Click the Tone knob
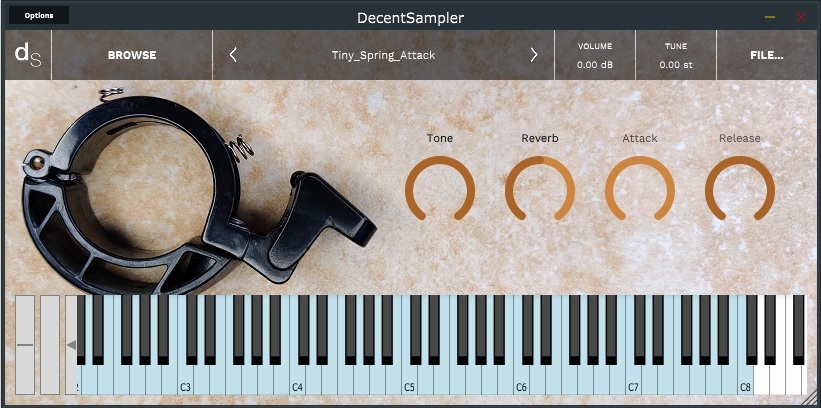This screenshot has width=821, height=408. click(x=440, y=190)
